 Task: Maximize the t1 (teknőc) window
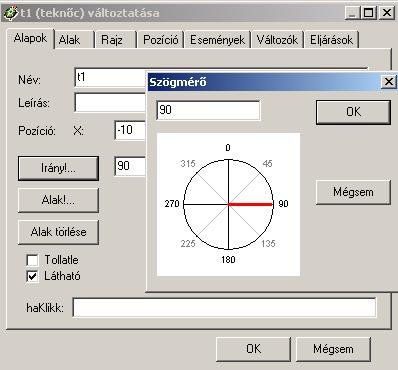369,13
